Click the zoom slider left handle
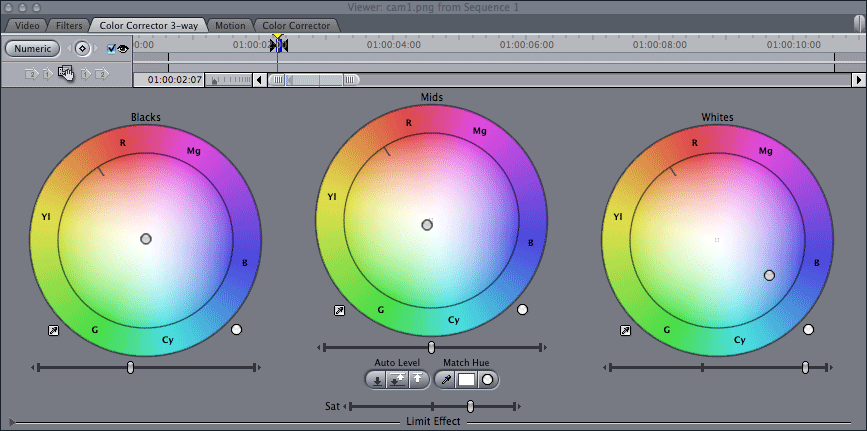 click(x=278, y=80)
